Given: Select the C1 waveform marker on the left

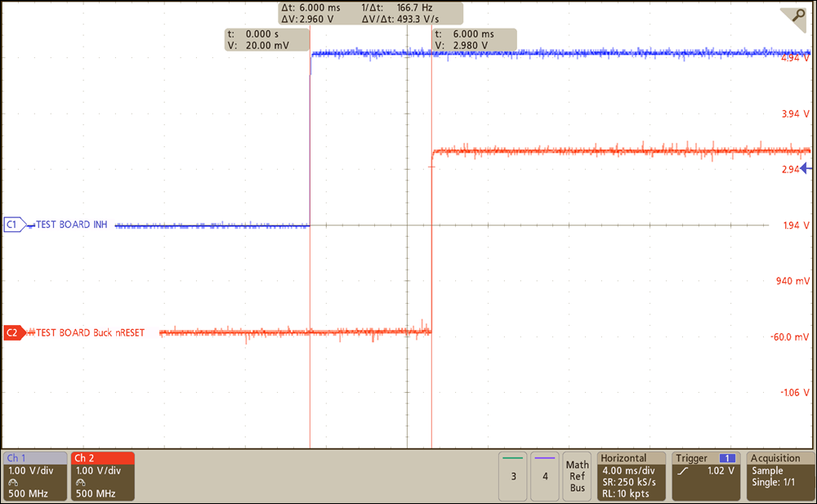Looking at the screenshot, I should click(x=11, y=224).
